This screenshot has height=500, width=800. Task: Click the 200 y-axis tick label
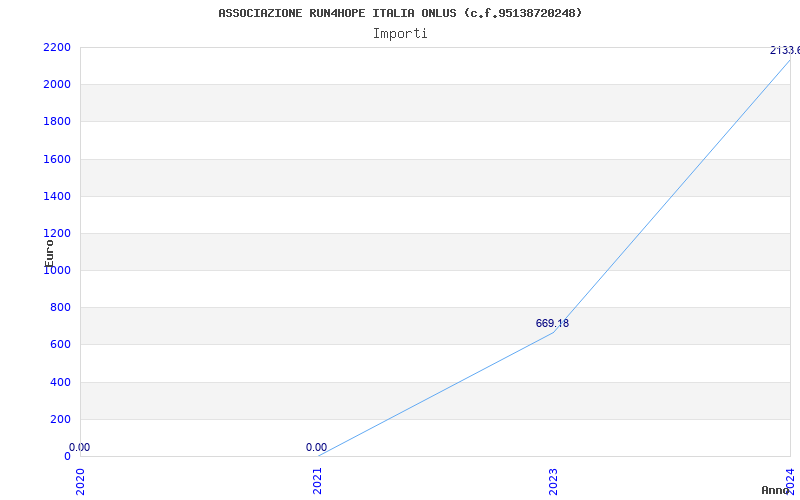[60, 419]
